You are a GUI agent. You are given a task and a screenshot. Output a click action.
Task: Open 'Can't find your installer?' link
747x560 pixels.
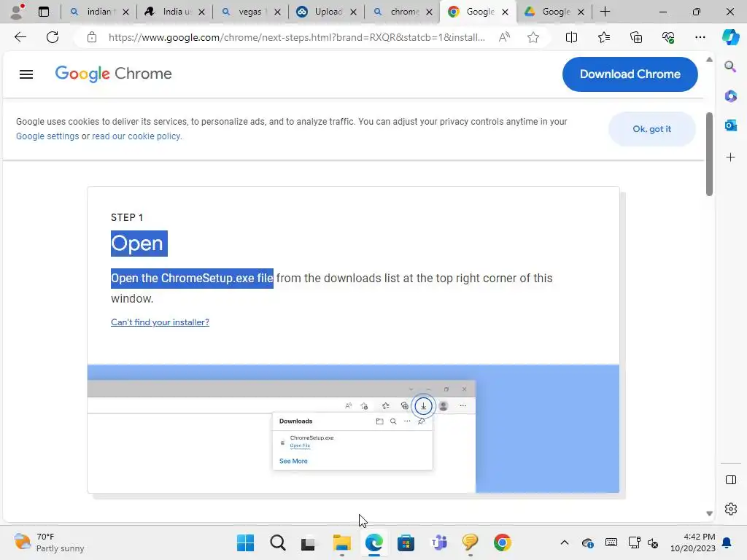point(160,322)
